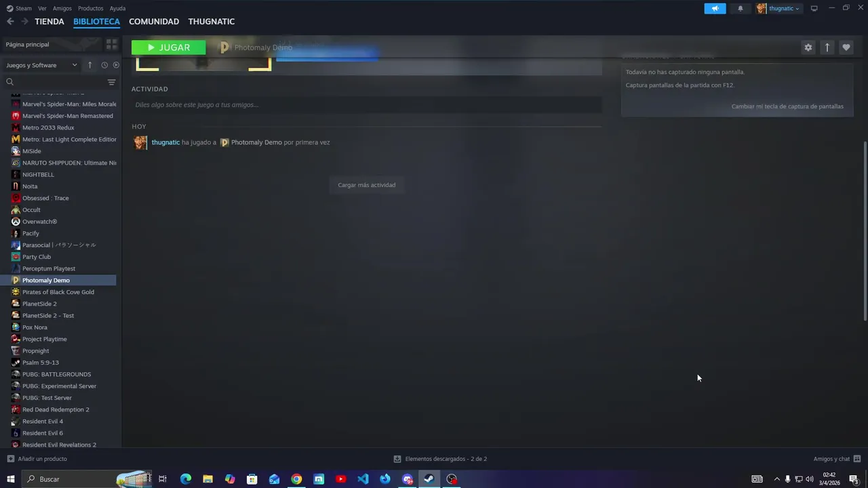Screen dimensions: 868x488
Task: Click Añadir un producto
Action: pos(37,459)
